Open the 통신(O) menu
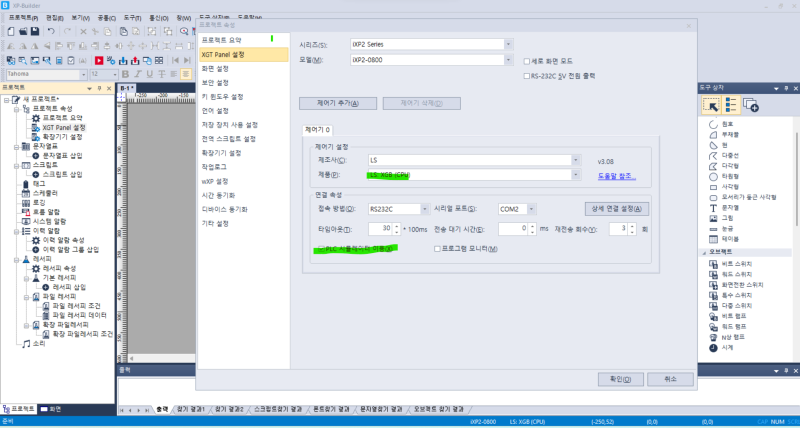Viewport: 800px width, 428px height. pos(159,18)
